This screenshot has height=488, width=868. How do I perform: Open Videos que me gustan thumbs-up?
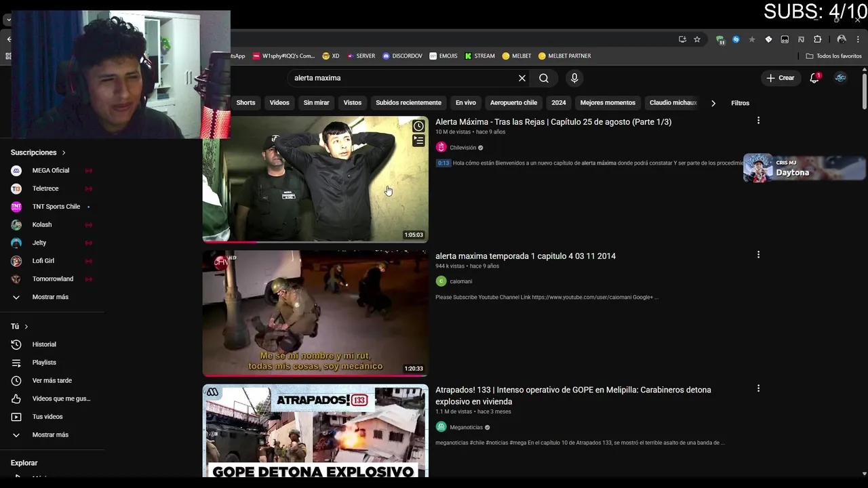tap(16, 399)
